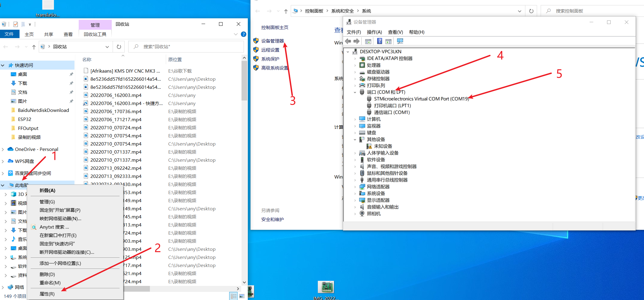Click the 打印队列 printer icon in device tree
644x300 pixels.
tap(362, 85)
